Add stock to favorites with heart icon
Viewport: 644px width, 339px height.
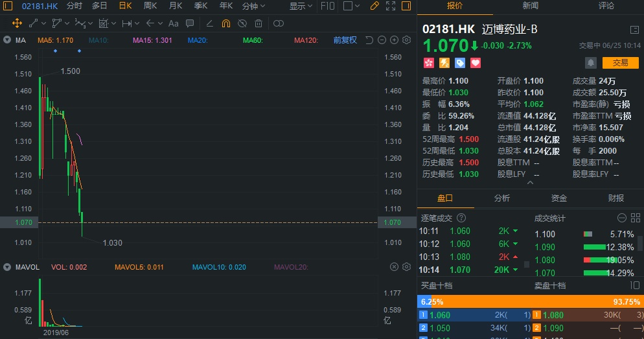476,63
